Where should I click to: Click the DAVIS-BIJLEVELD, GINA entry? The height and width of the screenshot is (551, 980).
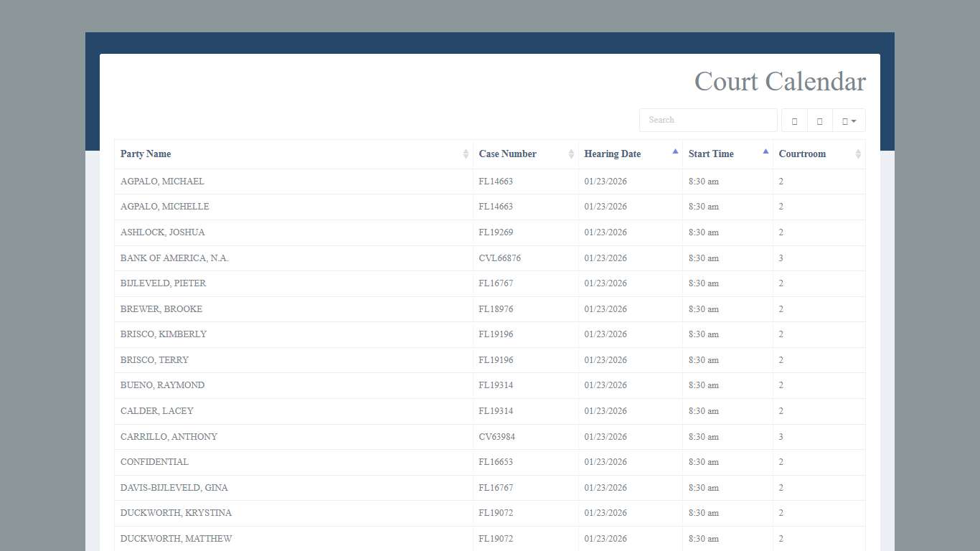(x=174, y=488)
